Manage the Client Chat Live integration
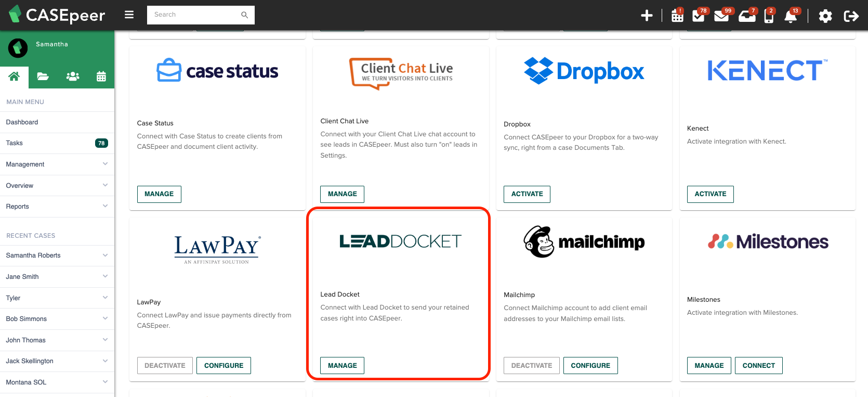Image resolution: width=868 pixels, height=397 pixels. [x=343, y=194]
